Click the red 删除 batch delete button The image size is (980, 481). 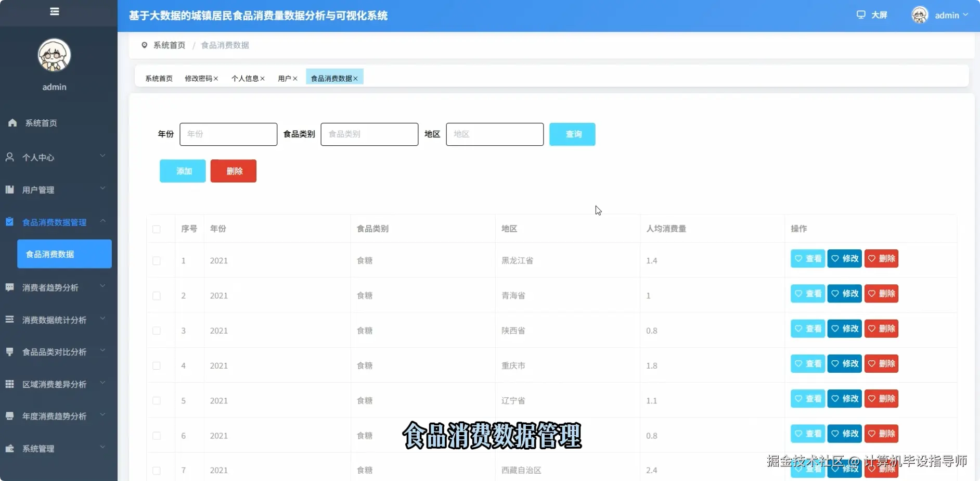[234, 171]
